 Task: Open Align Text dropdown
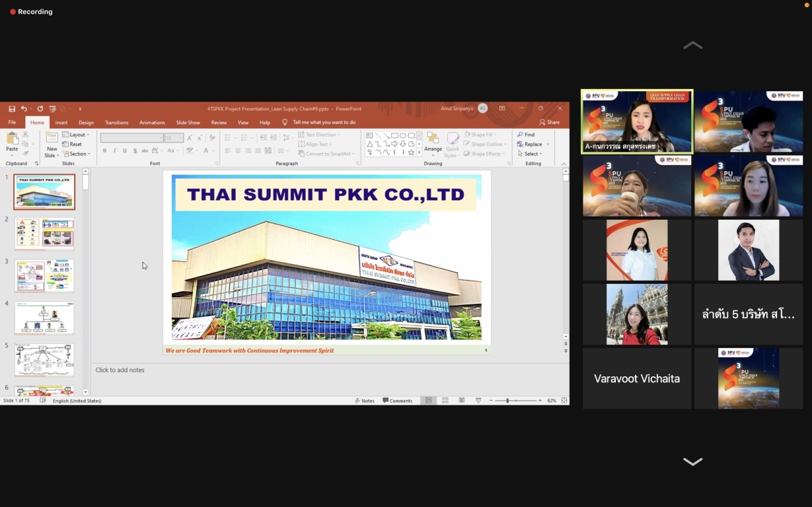(315, 144)
